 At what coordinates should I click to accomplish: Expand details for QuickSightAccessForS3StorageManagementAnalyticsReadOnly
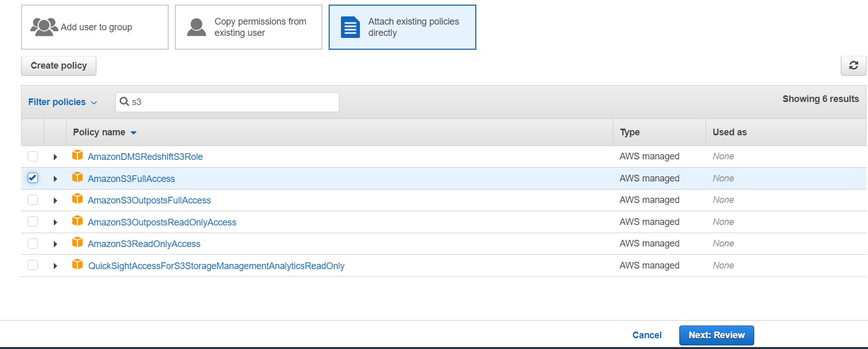pos(55,265)
